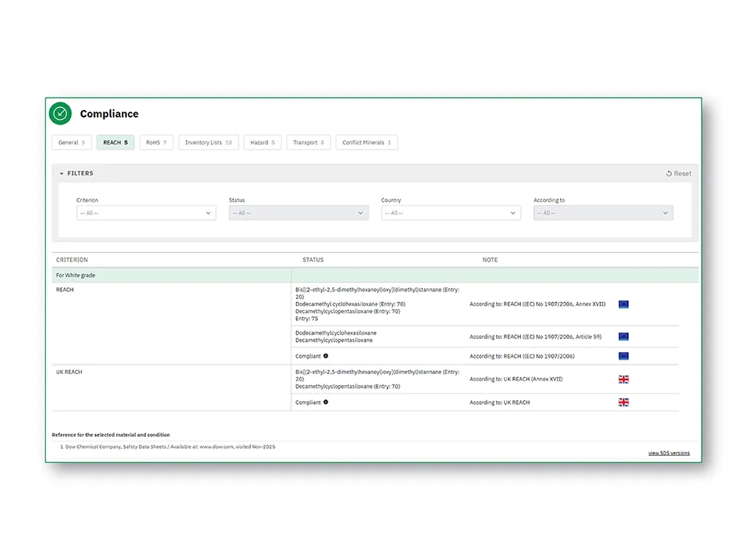Click the EU flag beside Article 59 note
747x560 pixels.
tap(624, 337)
